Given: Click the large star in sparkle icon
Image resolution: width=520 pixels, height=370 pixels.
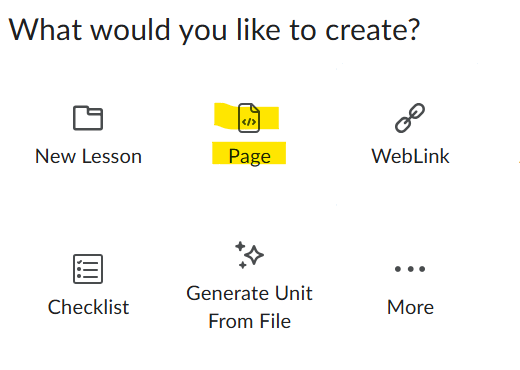Looking at the screenshot, I should coord(255,255).
